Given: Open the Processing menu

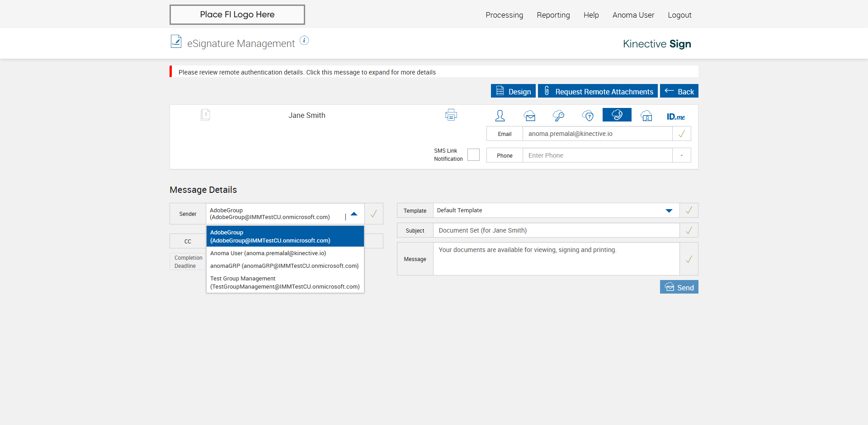Looking at the screenshot, I should point(504,15).
